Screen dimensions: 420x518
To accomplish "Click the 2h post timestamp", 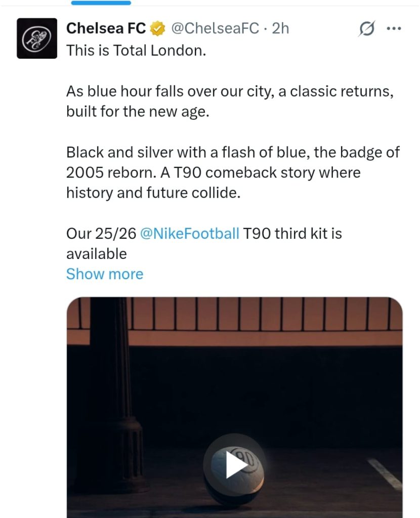I will click(280, 28).
